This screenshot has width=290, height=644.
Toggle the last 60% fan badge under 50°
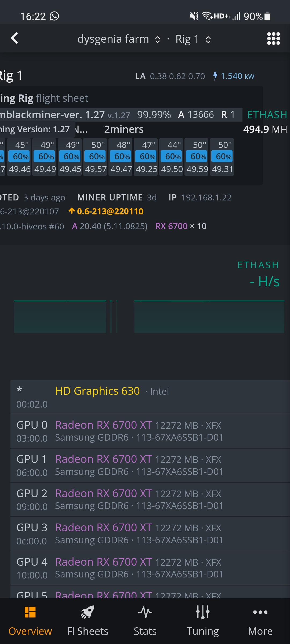tap(222, 156)
